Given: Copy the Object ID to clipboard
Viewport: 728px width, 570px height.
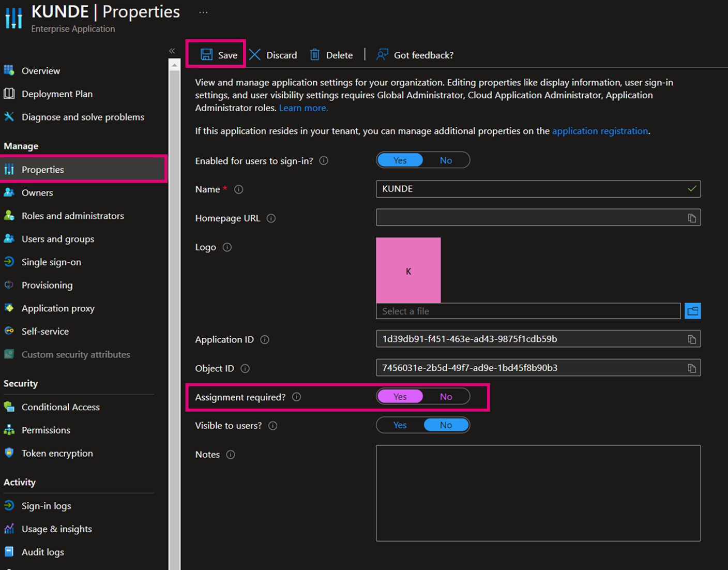Looking at the screenshot, I should 691,368.
